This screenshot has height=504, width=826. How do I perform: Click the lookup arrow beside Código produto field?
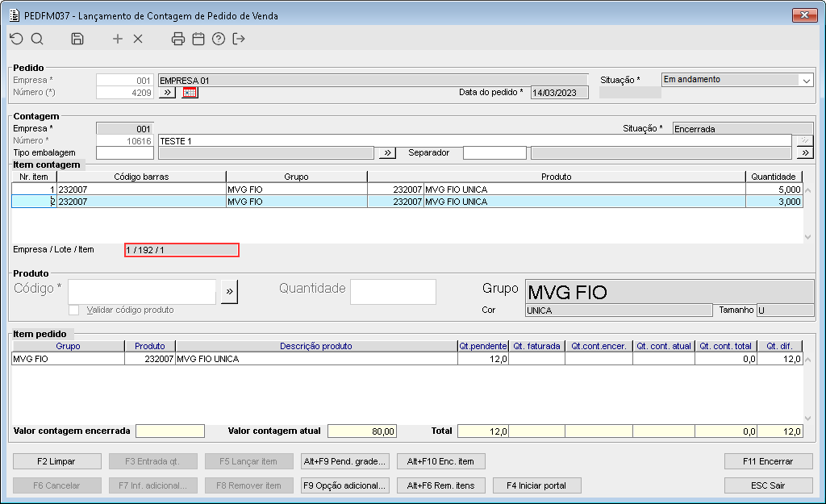coord(229,291)
